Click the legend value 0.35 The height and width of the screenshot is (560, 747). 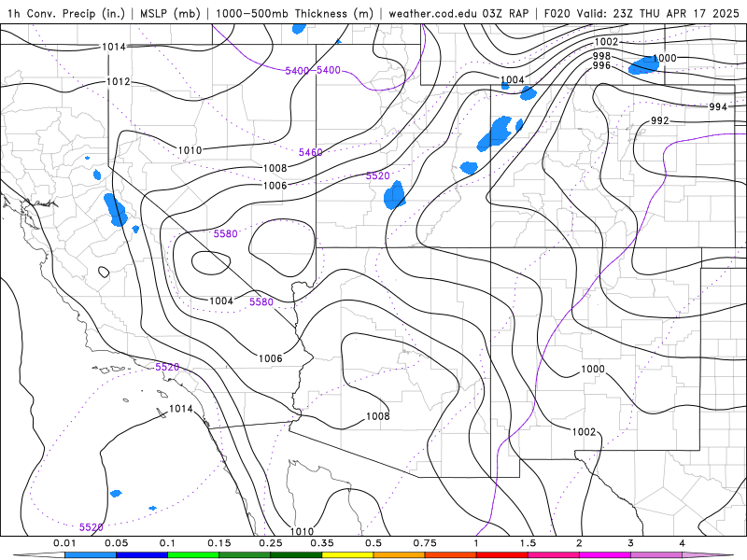[x=322, y=543]
